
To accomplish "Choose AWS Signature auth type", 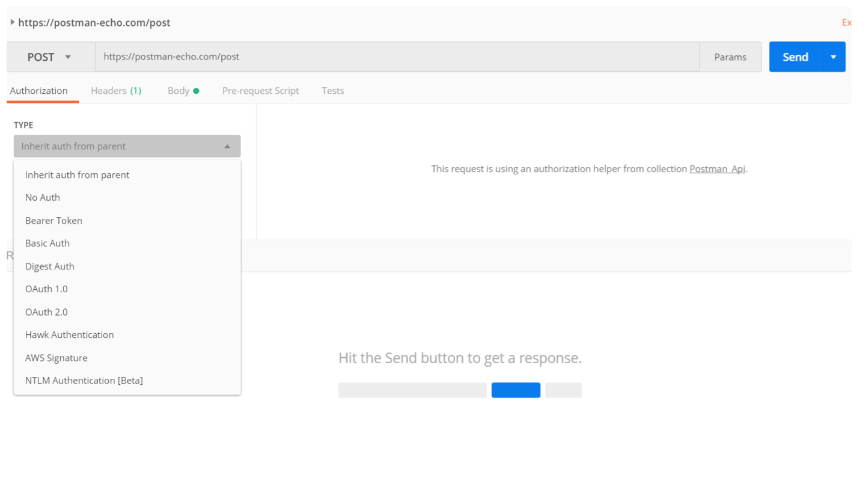I will (x=57, y=358).
